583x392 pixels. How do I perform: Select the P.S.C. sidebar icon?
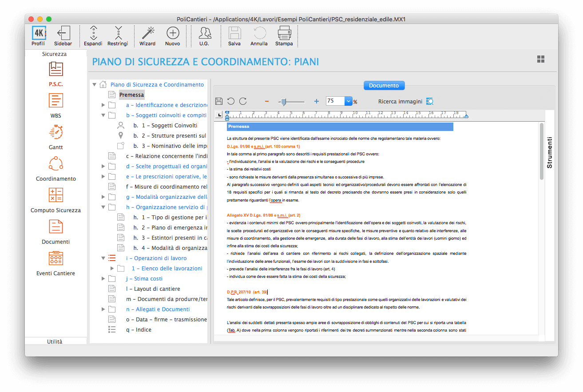(56, 69)
